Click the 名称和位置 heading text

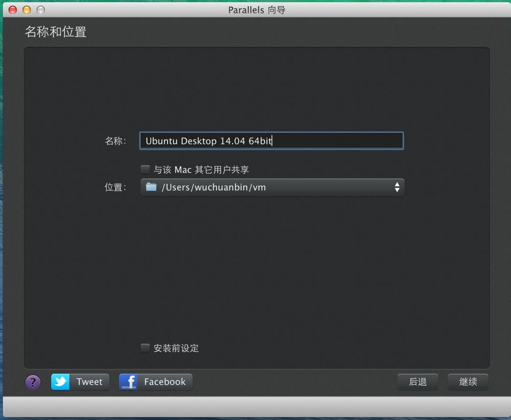coord(56,32)
